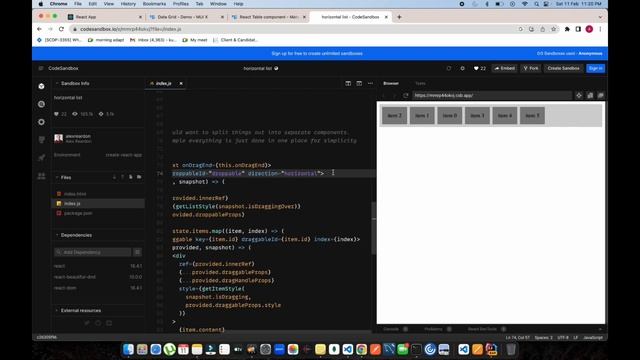Open Chrome extensions puzzle icon
The width and height of the screenshot is (640, 360).
(x=567, y=29)
